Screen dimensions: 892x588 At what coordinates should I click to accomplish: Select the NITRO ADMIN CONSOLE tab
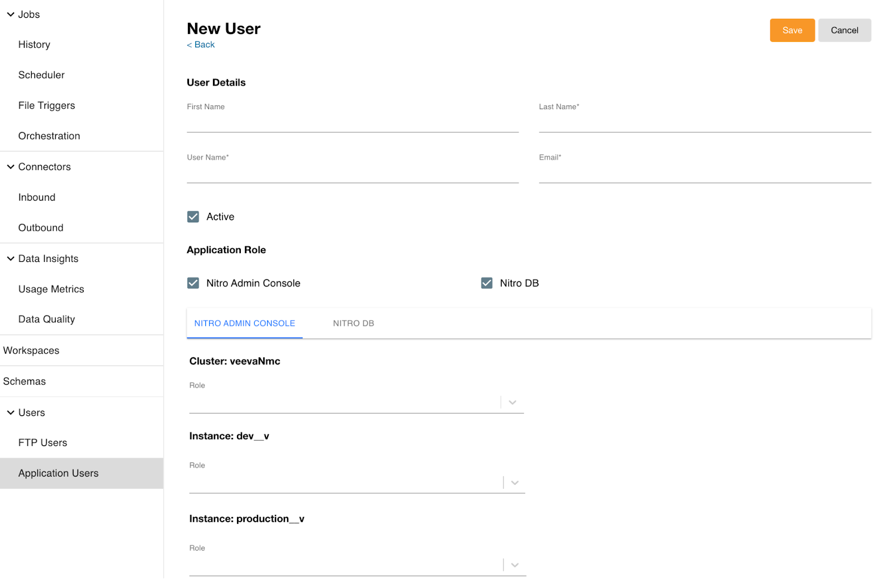coord(245,323)
